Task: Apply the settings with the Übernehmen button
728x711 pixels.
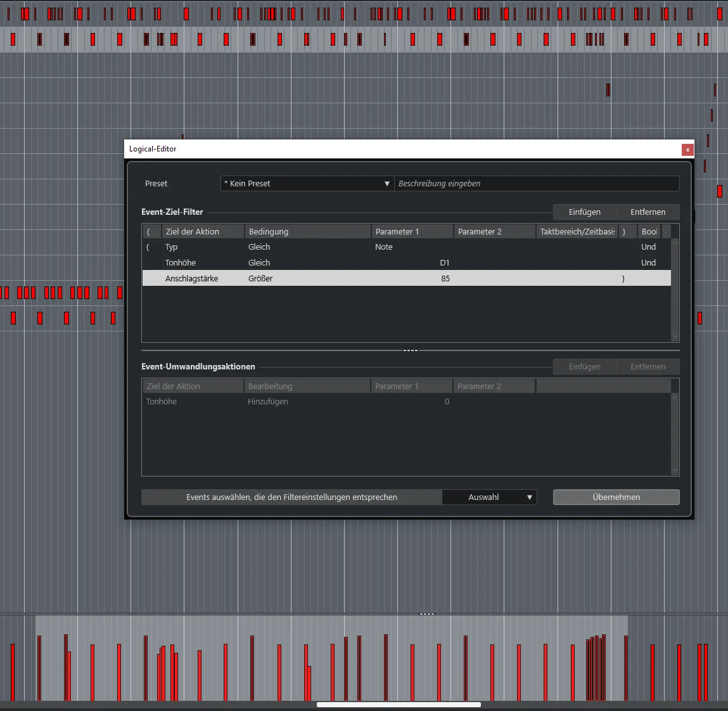Action: point(616,497)
